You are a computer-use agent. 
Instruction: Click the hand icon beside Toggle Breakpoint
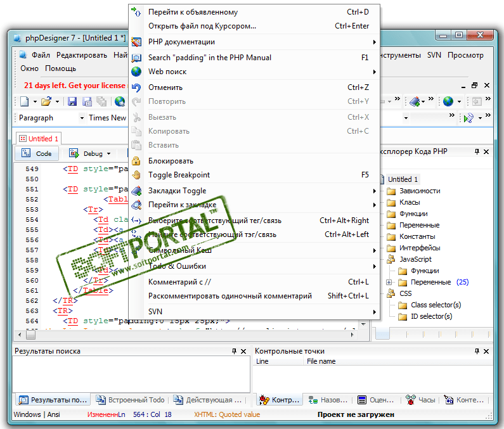[x=136, y=175]
